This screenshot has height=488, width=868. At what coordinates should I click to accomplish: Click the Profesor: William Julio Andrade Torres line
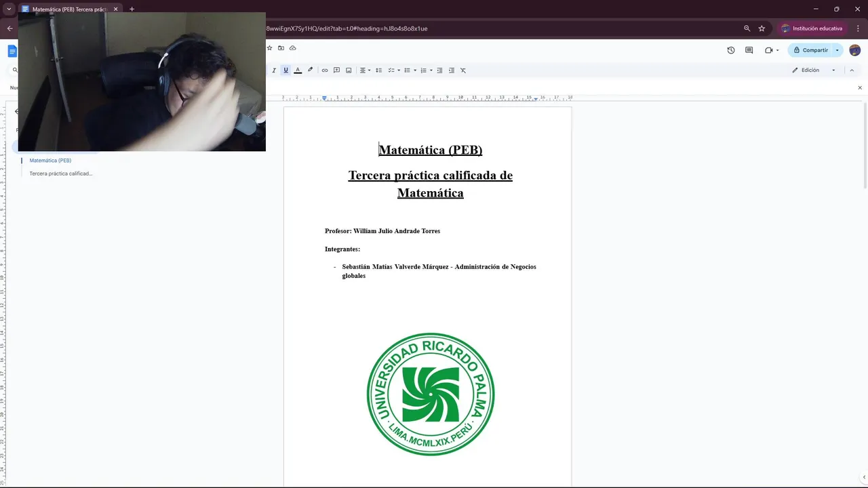pyautogui.click(x=382, y=231)
